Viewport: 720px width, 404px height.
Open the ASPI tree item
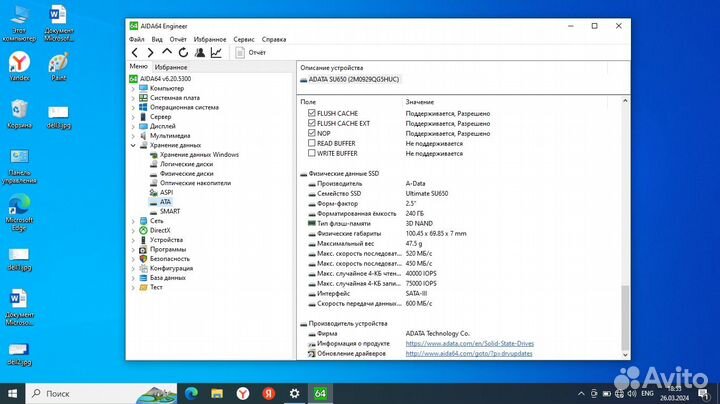pyautogui.click(x=166, y=192)
